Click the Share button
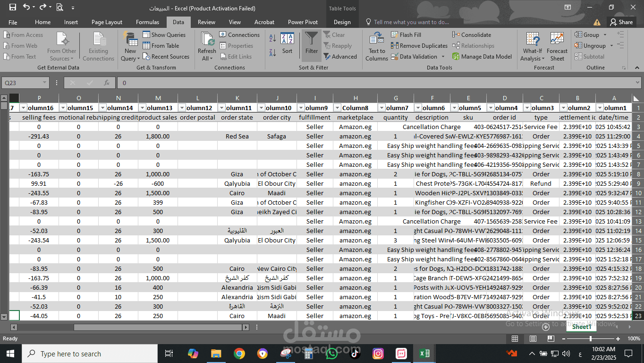 (x=621, y=22)
